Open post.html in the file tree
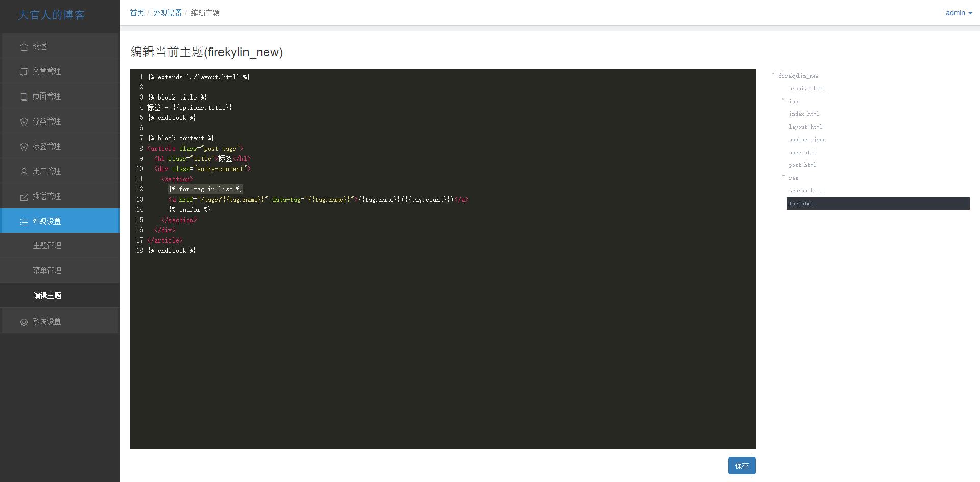The width and height of the screenshot is (980, 482). 802,165
